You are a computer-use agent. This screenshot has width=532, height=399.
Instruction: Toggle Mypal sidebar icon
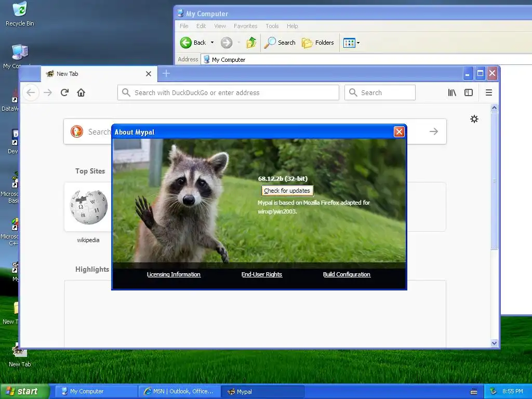click(469, 92)
